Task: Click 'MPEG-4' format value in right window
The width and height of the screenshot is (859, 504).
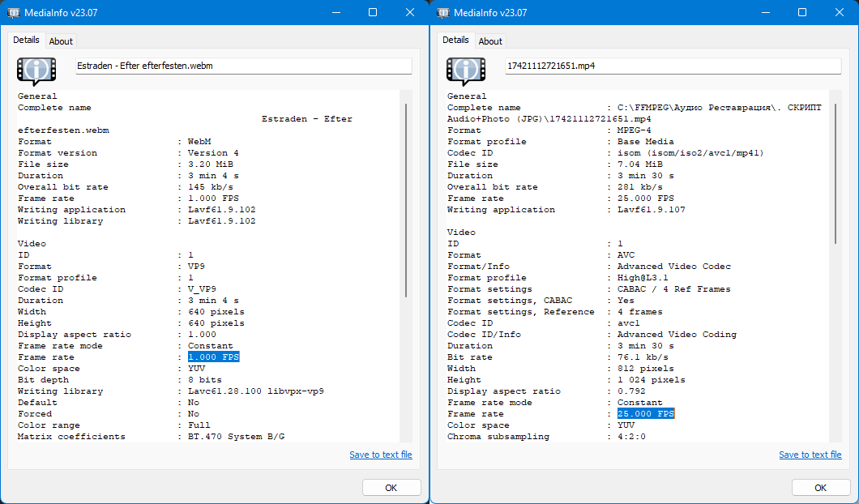Action: click(635, 130)
